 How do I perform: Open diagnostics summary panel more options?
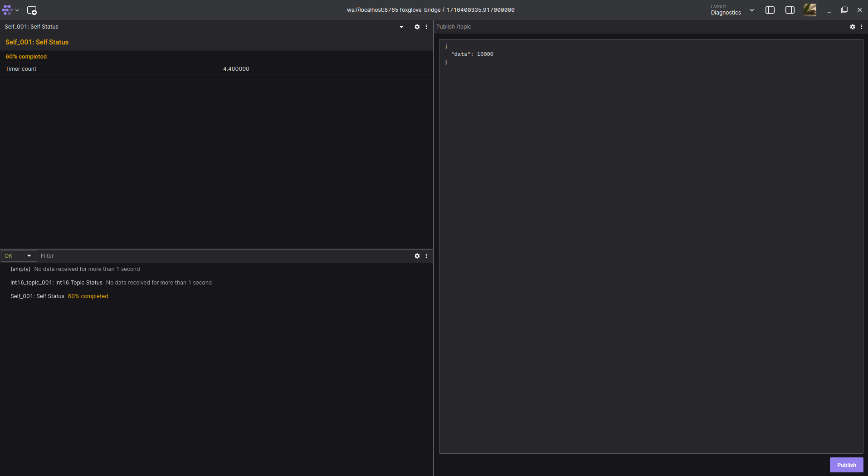coord(426,256)
